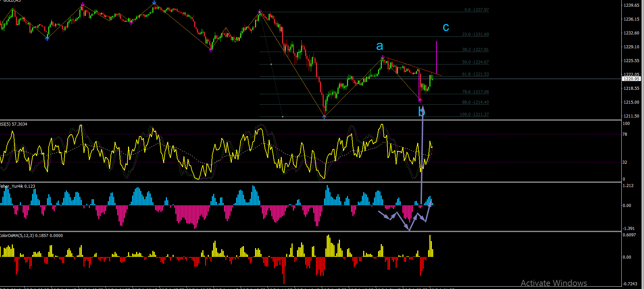Image resolution: width=644 pixels, height=289 pixels.
Task: Click the current price tag 1220.95
Action: [x=631, y=79]
